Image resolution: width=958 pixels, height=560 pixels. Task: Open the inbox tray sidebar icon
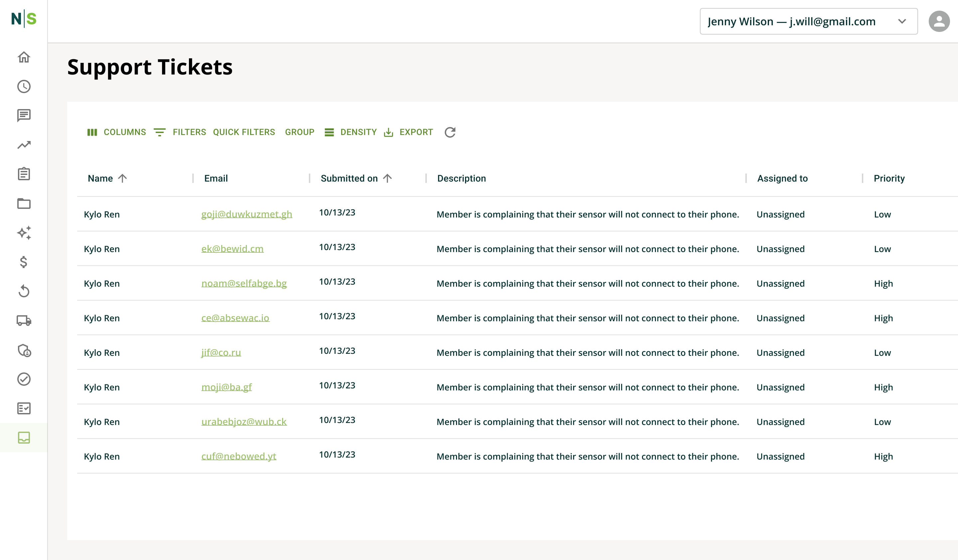tap(24, 437)
